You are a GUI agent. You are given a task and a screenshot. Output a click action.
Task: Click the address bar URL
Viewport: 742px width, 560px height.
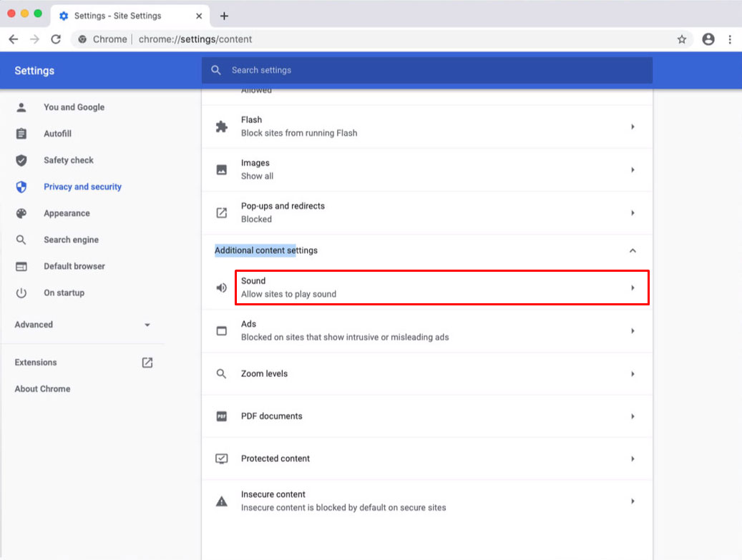click(x=195, y=39)
